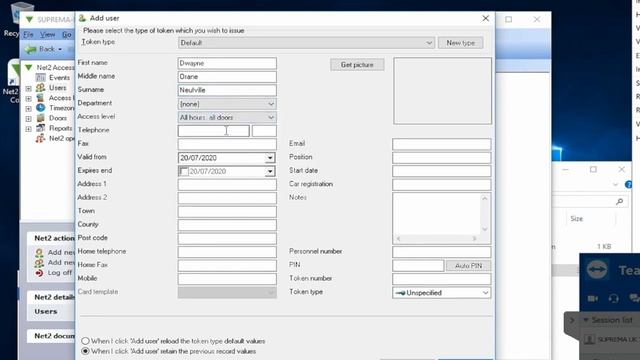Click the Car registration field
Viewport: 640px width, 360px height.
442,184
